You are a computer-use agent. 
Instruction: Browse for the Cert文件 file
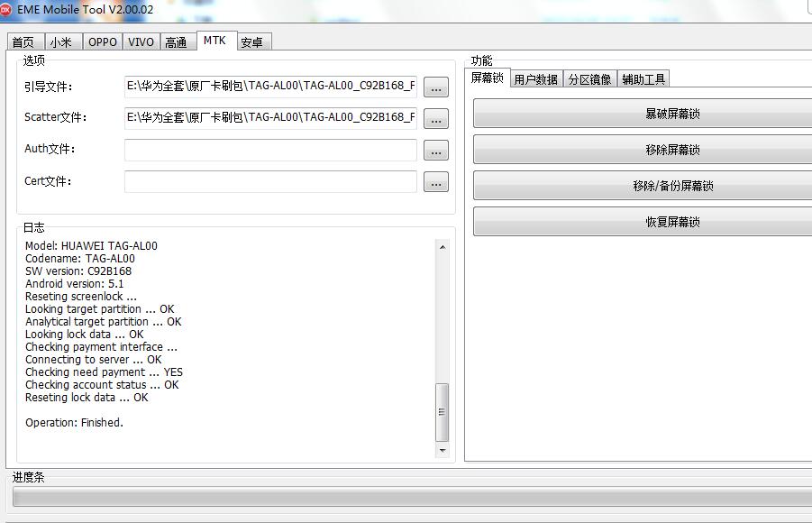(x=436, y=182)
